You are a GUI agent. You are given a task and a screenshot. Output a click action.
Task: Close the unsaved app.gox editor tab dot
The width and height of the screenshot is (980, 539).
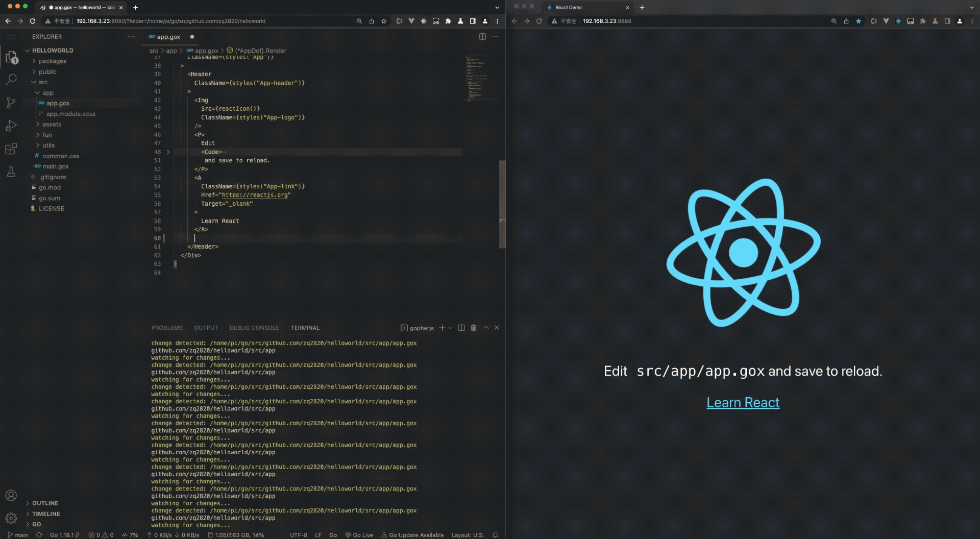[192, 37]
